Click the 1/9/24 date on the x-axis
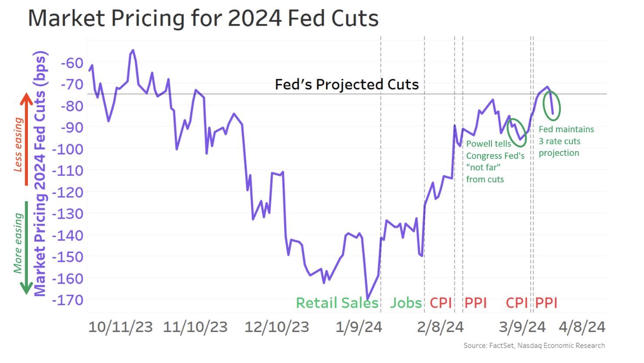 pos(359,327)
